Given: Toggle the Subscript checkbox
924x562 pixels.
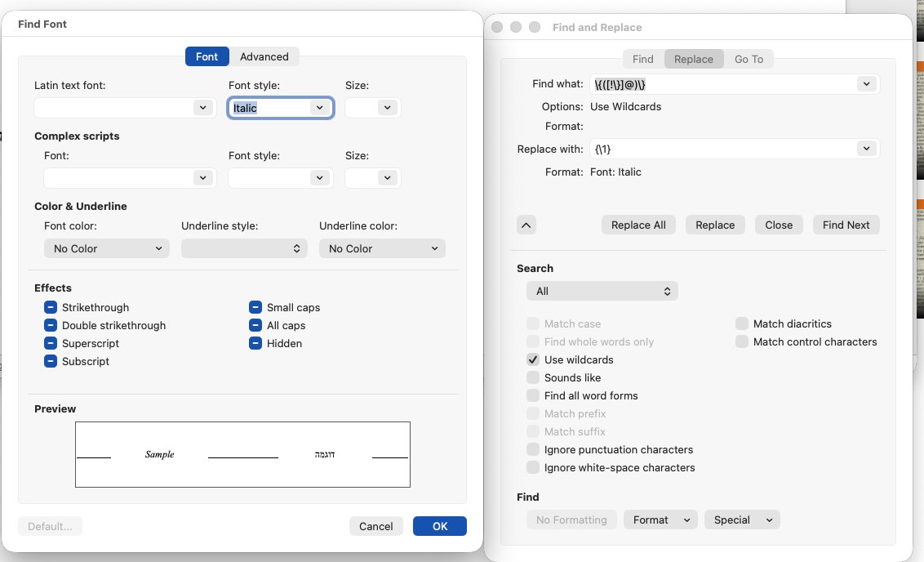Looking at the screenshot, I should pyautogui.click(x=51, y=362).
